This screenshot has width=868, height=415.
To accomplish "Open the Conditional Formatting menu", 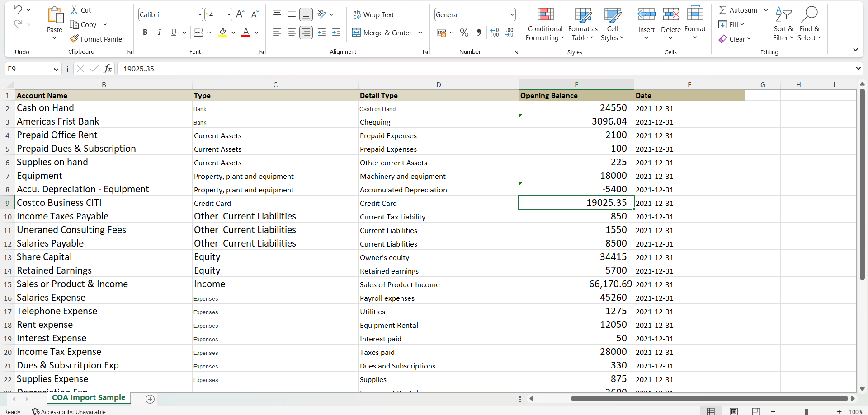I will [545, 24].
